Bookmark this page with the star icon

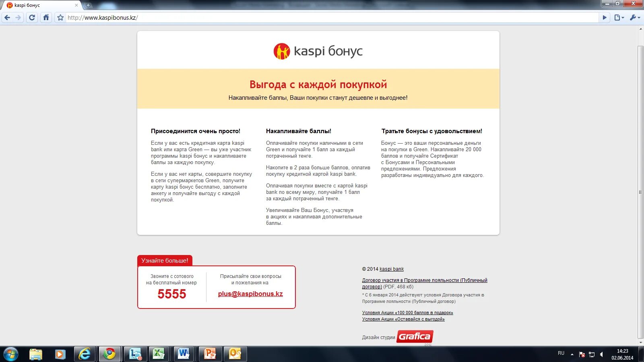point(60,18)
